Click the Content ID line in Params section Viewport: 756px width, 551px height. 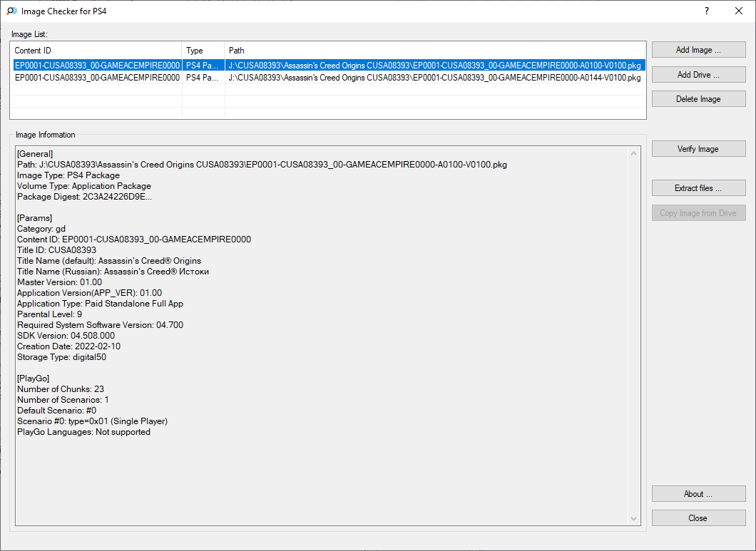click(133, 240)
